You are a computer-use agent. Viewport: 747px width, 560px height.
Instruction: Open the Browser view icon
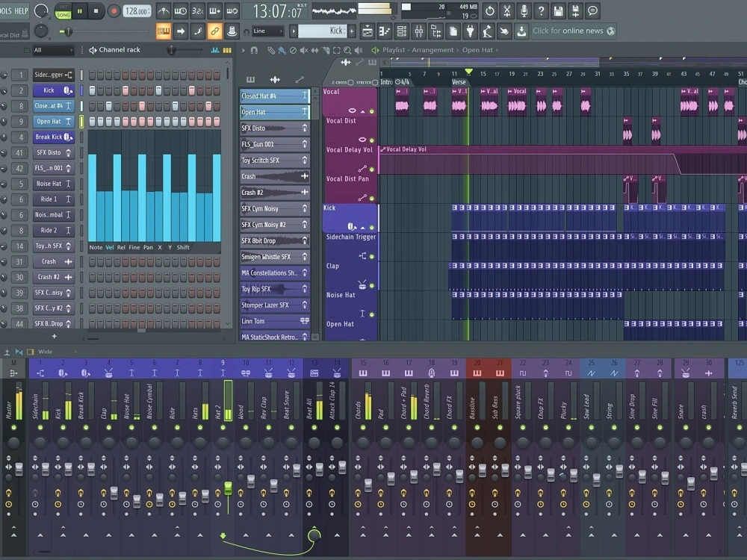pos(436,31)
